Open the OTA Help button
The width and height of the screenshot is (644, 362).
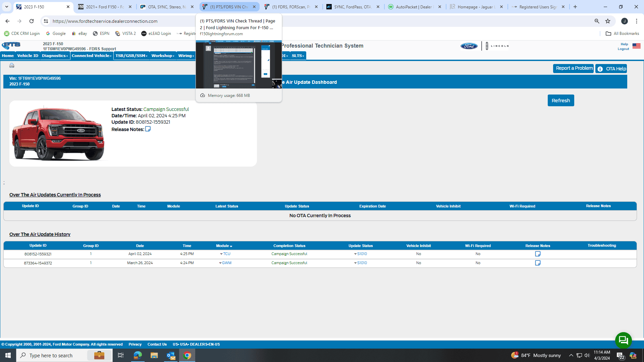pos(611,69)
